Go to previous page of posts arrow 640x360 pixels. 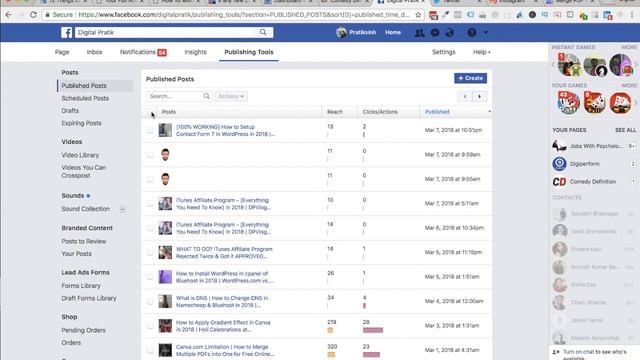point(464,97)
